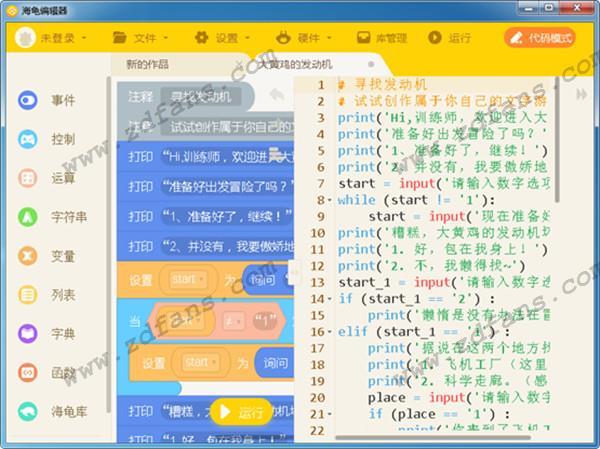The image size is (600, 449).
Task: Click code line 11 print('1. 好，包在我身上！')
Action: (x=443, y=250)
